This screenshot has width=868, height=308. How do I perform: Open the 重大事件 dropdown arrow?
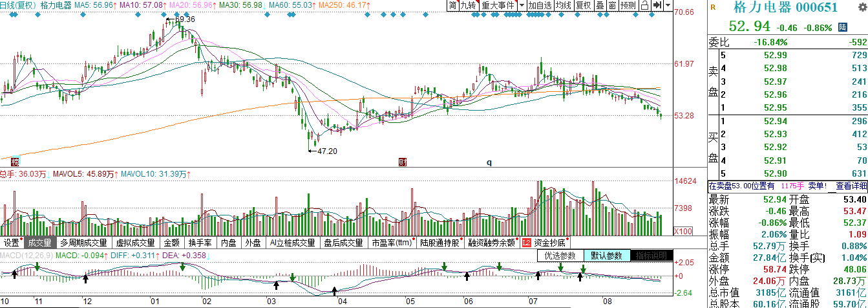click(522, 5)
